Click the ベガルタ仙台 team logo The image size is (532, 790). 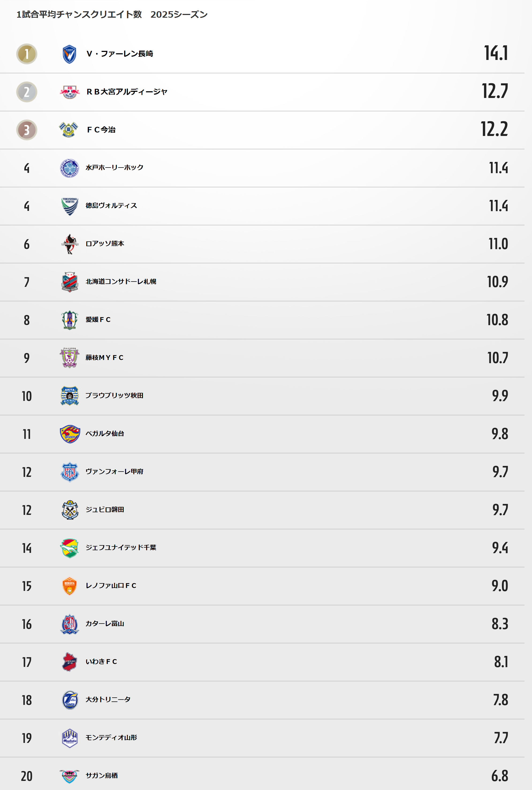click(x=70, y=434)
